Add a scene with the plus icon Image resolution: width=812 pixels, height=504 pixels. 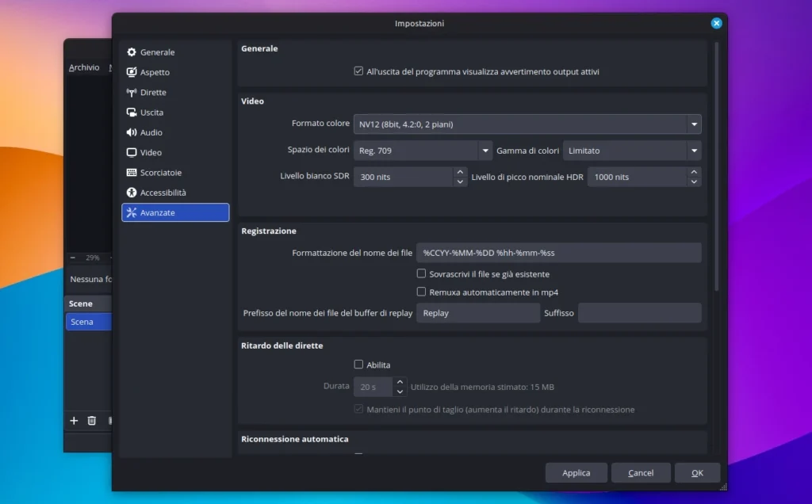coord(74,421)
